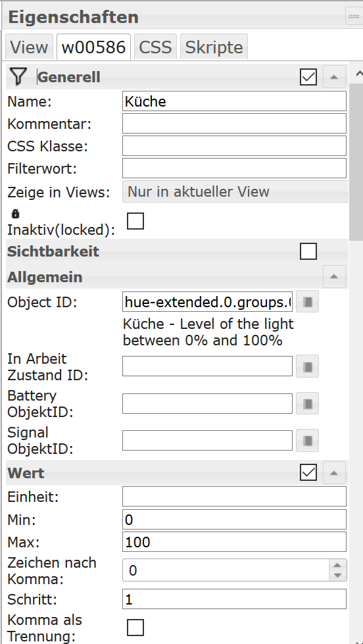This screenshot has height=644, width=363.
Task: Tick the Sichtbarkeit section checkbox
Action: [x=308, y=251]
